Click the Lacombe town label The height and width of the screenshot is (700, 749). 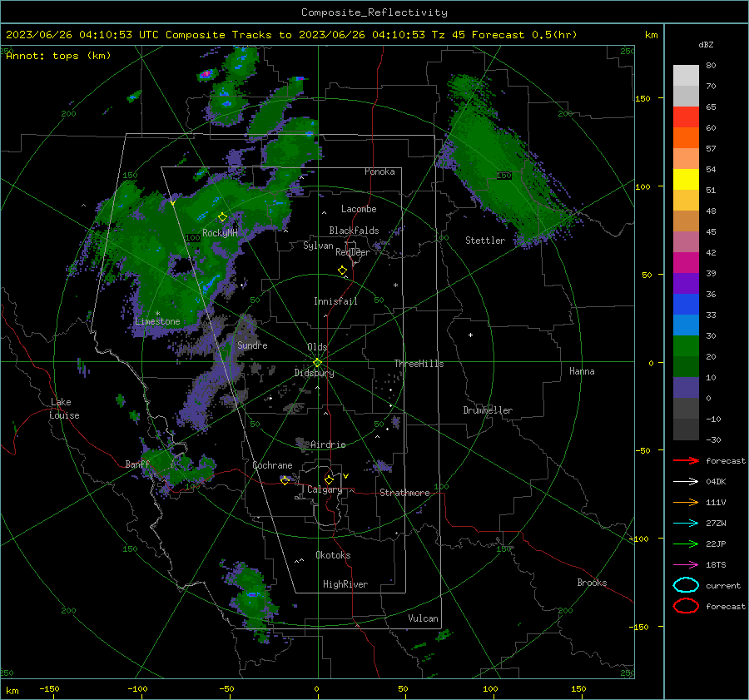click(359, 209)
